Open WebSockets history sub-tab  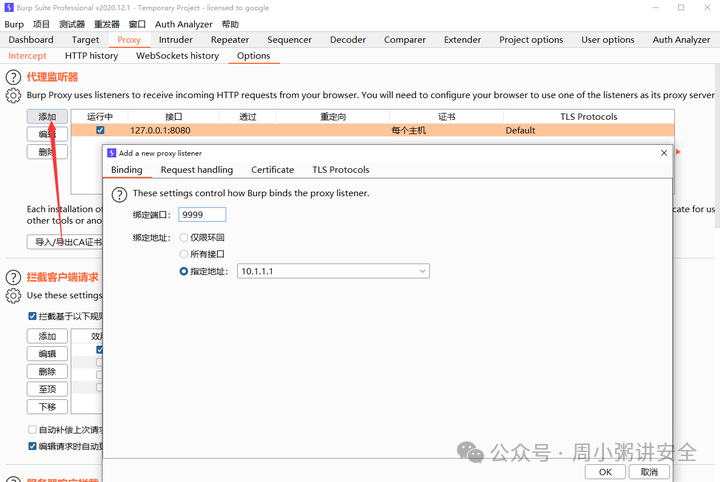(177, 56)
